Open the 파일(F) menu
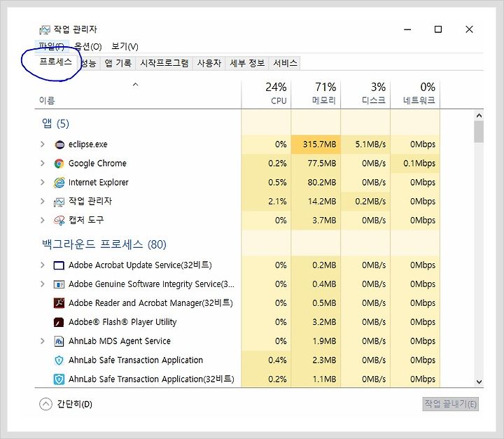504x439 pixels. (51, 46)
